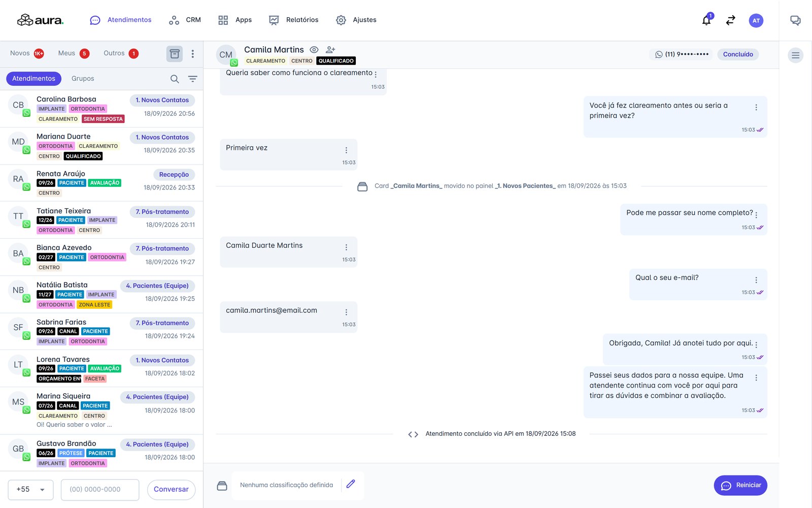Open the CRM menu
This screenshot has width=812, height=508.
click(x=185, y=20)
